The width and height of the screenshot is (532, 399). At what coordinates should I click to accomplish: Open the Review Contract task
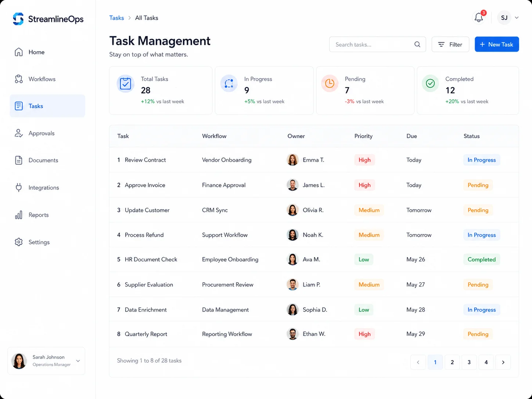145,160
